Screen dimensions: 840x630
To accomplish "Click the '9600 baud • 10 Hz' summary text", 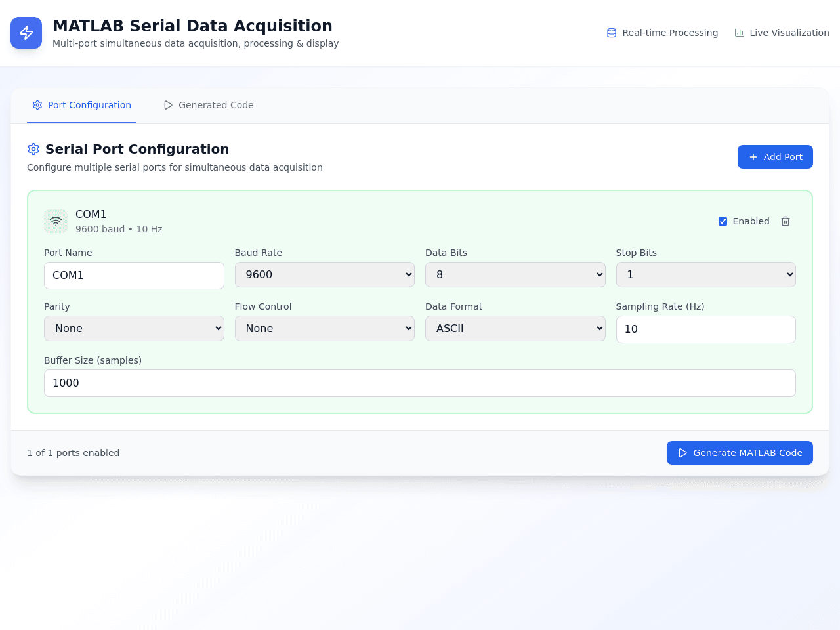I will point(119,229).
